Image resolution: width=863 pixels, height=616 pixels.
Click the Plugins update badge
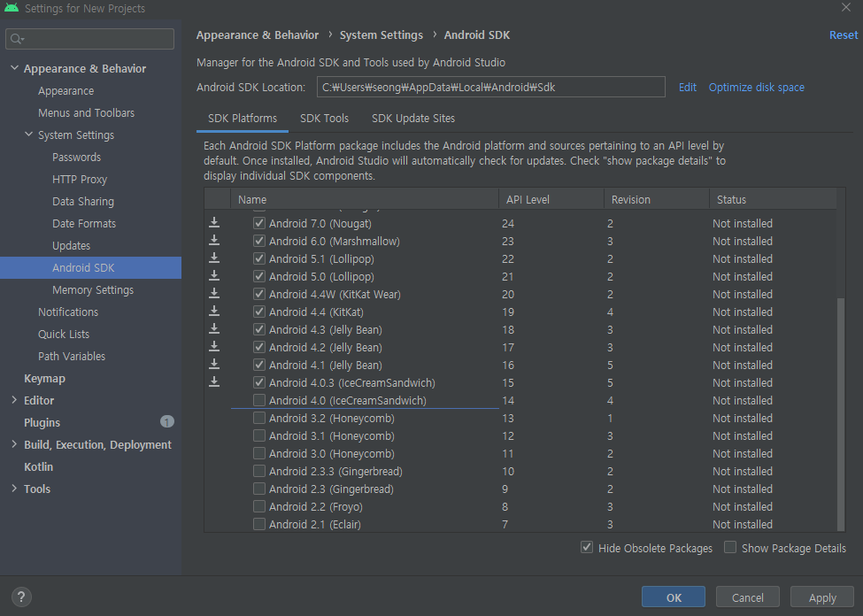point(166,421)
